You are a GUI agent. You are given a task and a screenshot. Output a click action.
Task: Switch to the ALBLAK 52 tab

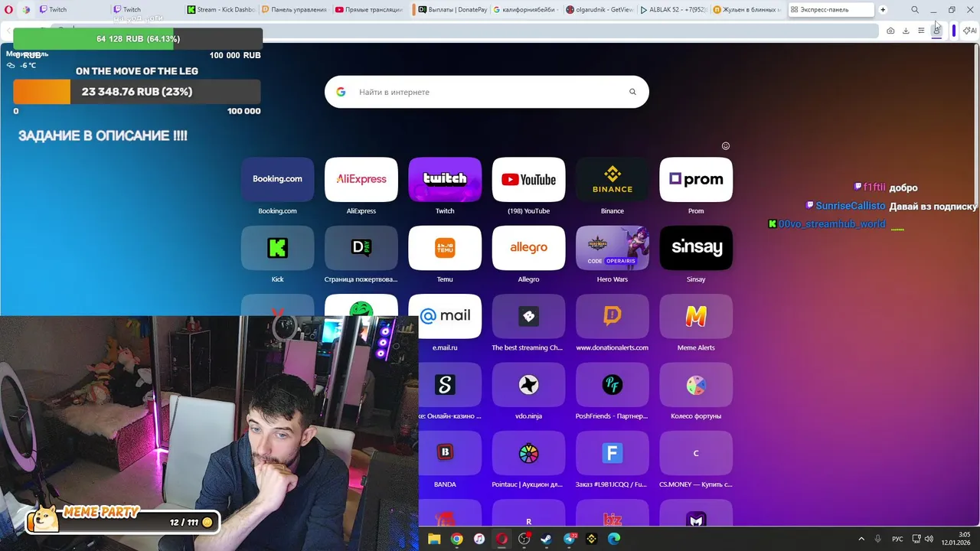(x=674, y=10)
